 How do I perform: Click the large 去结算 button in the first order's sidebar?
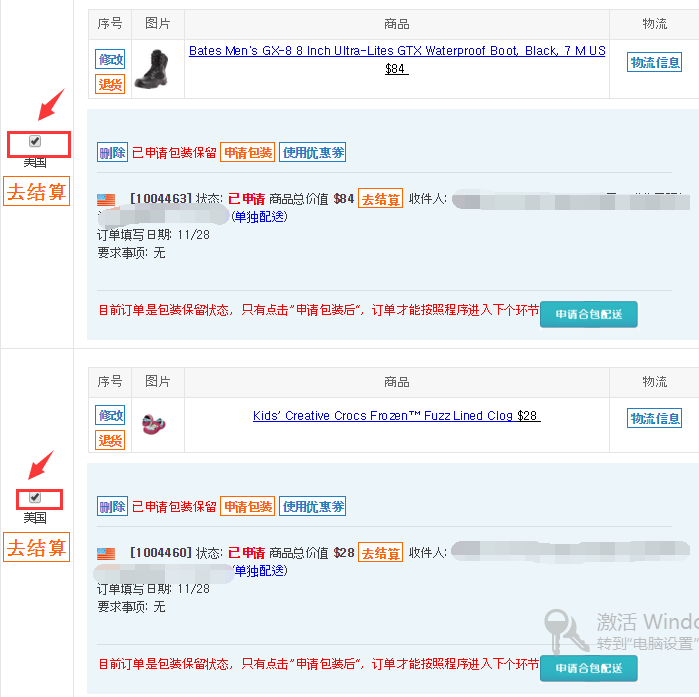point(37,191)
